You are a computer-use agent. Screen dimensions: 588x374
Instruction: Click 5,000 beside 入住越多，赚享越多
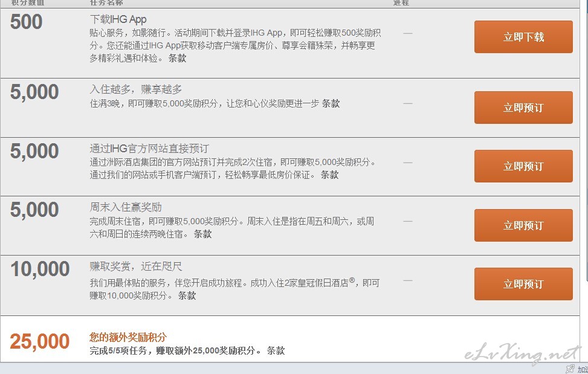pyautogui.click(x=34, y=92)
